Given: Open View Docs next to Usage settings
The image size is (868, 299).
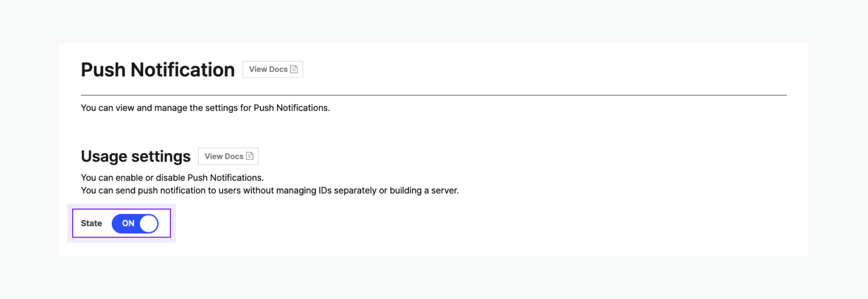Looking at the screenshot, I should [228, 156].
